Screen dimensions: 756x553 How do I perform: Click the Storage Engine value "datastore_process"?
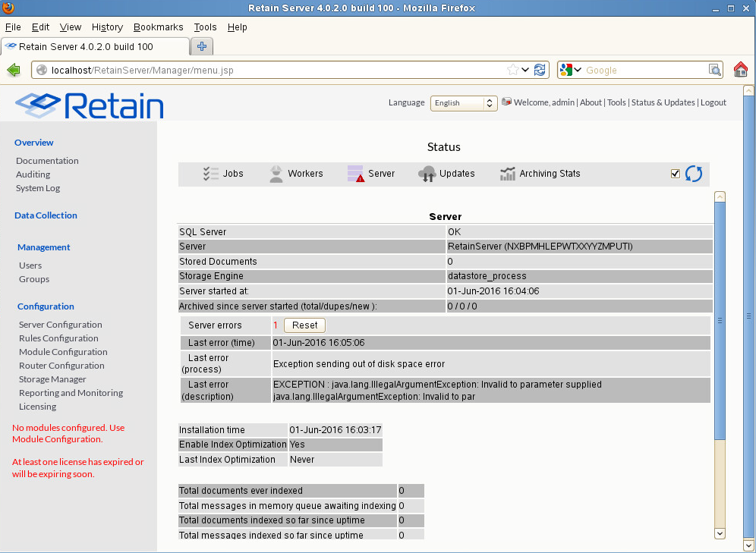coord(487,276)
